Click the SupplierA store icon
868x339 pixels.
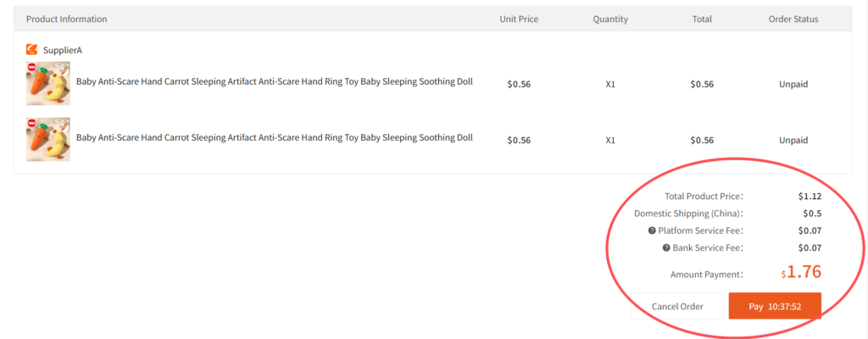tap(32, 50)
